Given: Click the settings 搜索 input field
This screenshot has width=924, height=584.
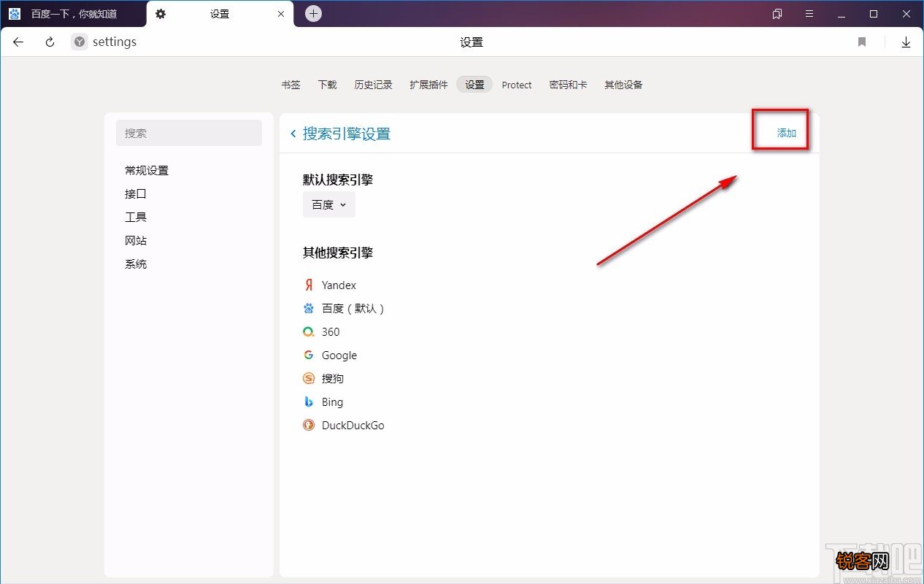Looking at the screenshot, I should pyautogui.click(x=189, y=133).
